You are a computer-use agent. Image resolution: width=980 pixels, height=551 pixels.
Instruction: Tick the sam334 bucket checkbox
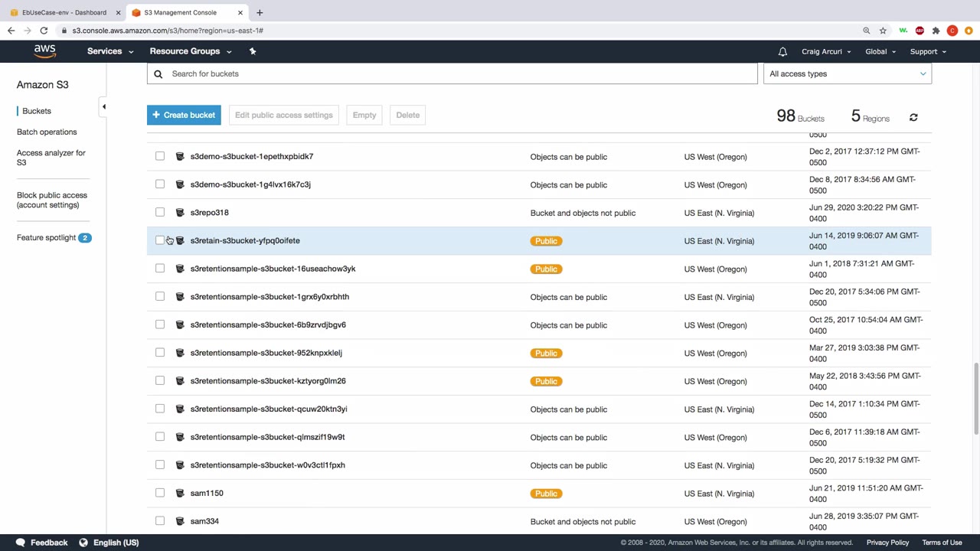(x=160, y=521)
